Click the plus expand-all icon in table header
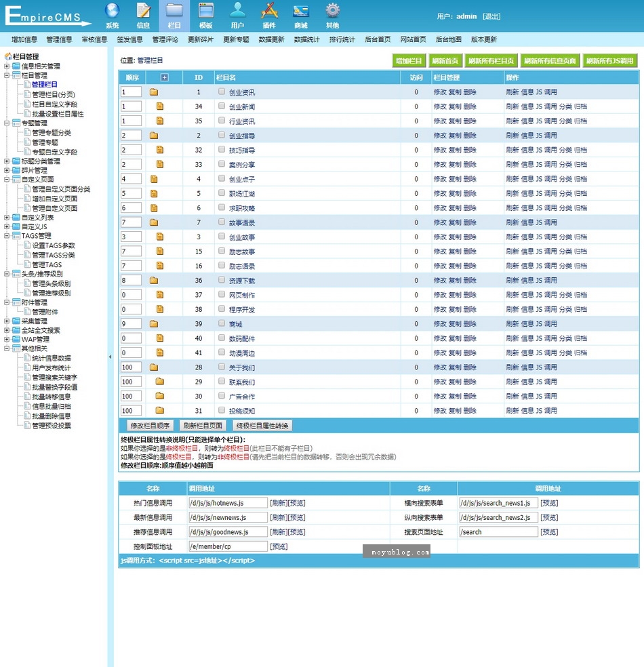The height and width of the screenshot is (667, 644). tap(165, 77)
